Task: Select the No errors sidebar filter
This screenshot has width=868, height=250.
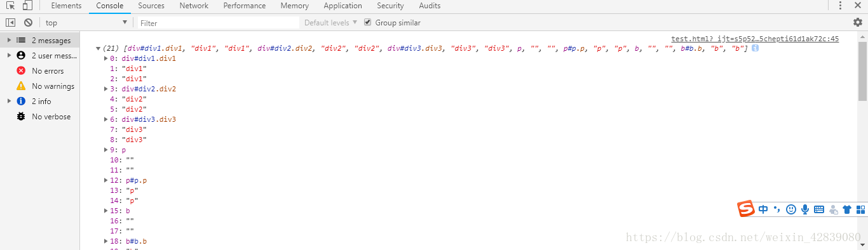Action: click(x=40, y=71)
